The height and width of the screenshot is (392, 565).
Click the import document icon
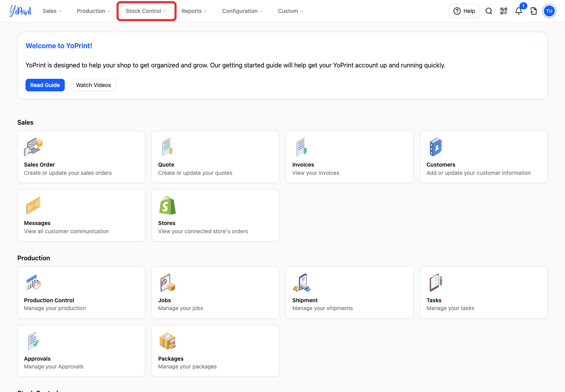(x=534, y=11)
